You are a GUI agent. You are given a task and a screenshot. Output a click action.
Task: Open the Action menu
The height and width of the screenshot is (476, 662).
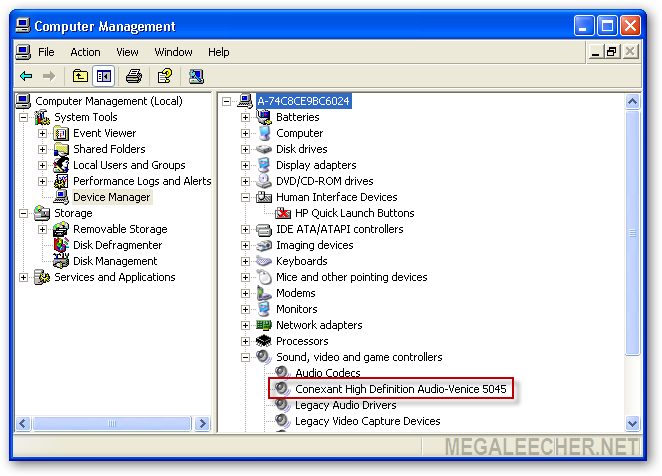click(x=85, y=52)
